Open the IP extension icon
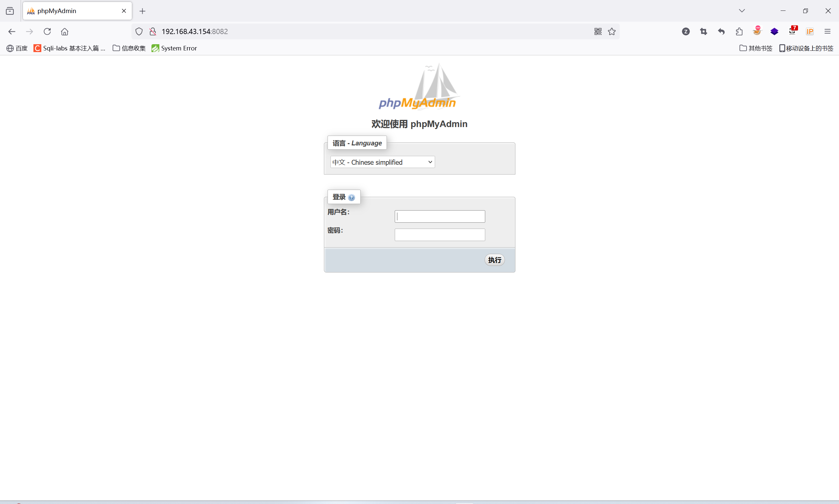This screenshot has width=839, height=504. coord(810,31)
